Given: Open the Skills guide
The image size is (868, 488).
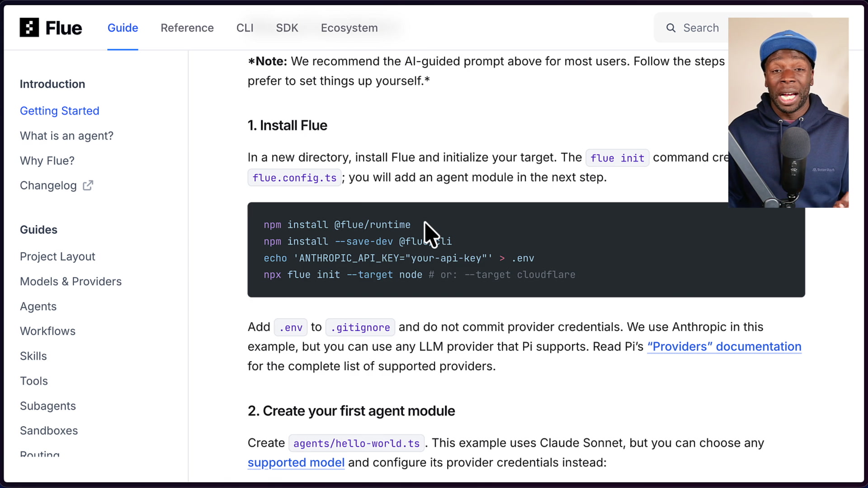Looking at the screenshot, I should point(33,356).
